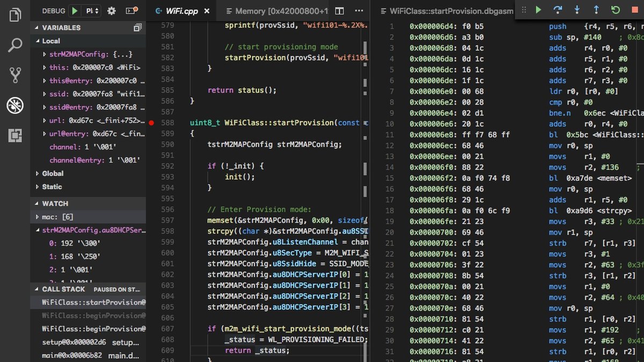Collapse all variables with the Variables header icon
The width and height of the screenshot is (644, 362).
[138, 27]
